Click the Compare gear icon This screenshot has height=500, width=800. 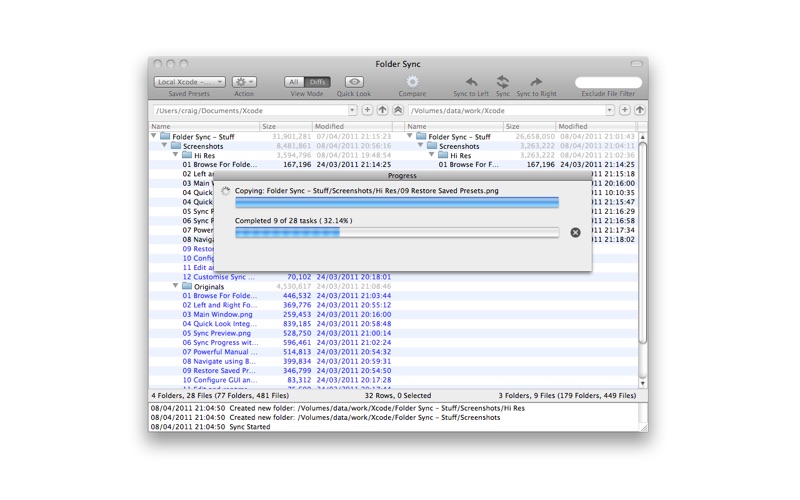coord(412,82)
